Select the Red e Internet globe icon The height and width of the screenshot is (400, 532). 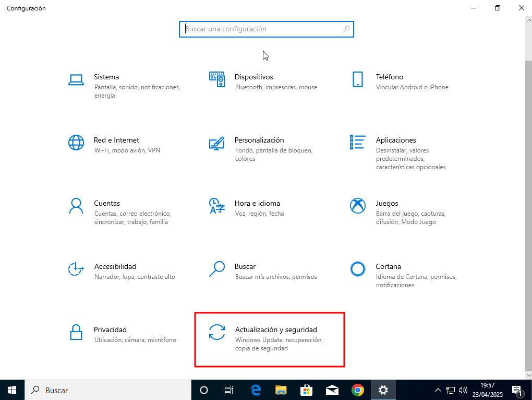click(x=76, y=143)
